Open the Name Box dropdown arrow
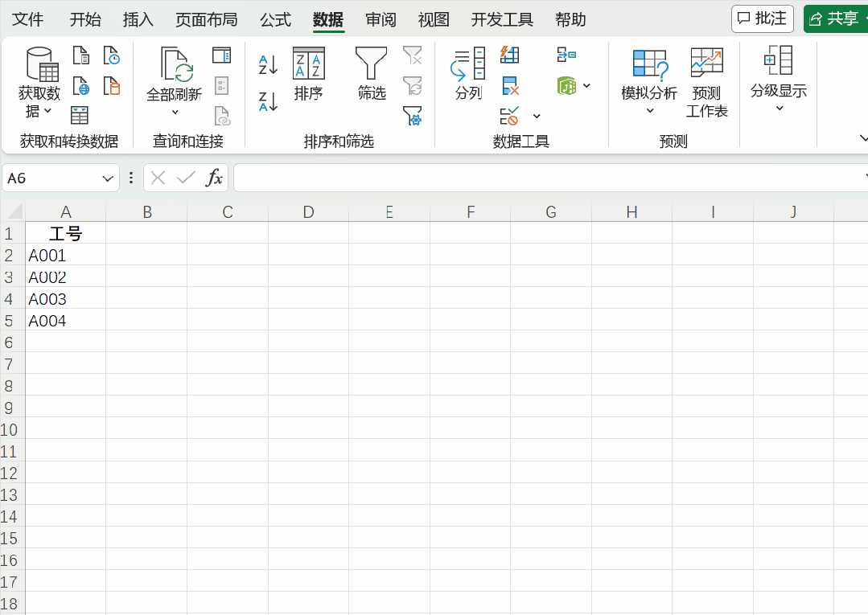Screen dimensions: 868x615 [x=107, y=178]
